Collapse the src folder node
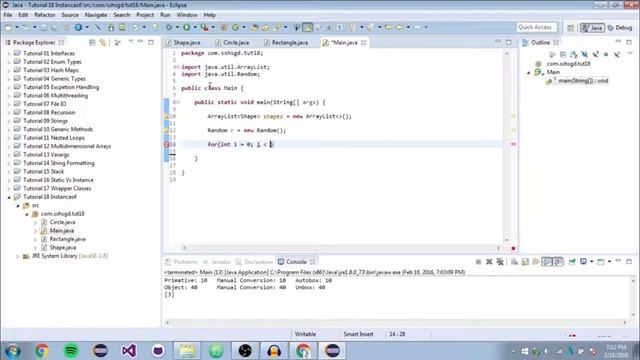Screen dimensions: 640x360 18,206
